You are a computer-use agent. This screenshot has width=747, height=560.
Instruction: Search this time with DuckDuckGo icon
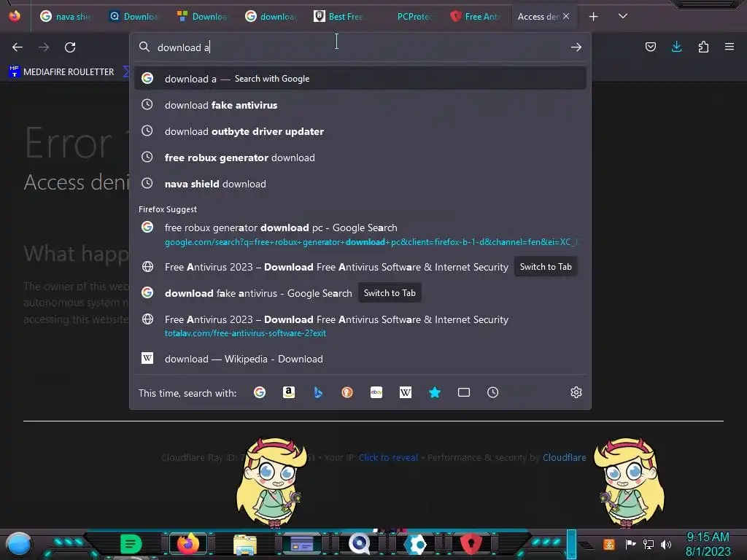(347, 392)
